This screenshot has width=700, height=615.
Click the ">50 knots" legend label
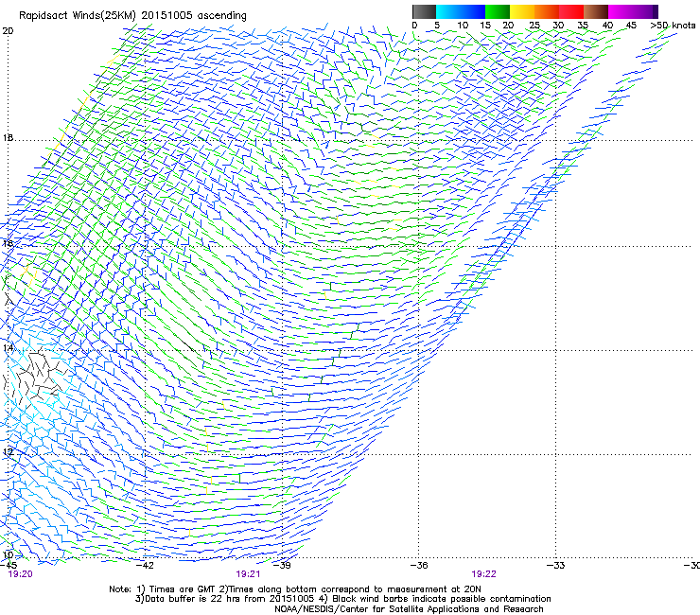point(673,26)
